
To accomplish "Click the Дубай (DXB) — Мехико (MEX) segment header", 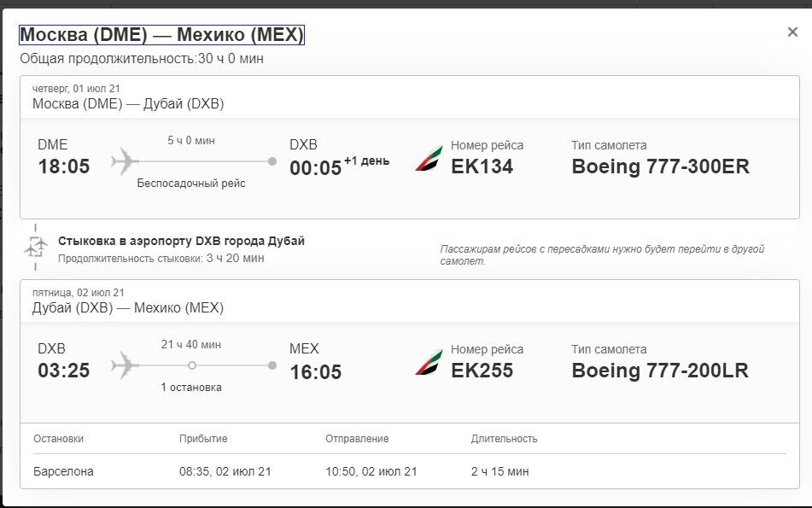I will [128, 307].
